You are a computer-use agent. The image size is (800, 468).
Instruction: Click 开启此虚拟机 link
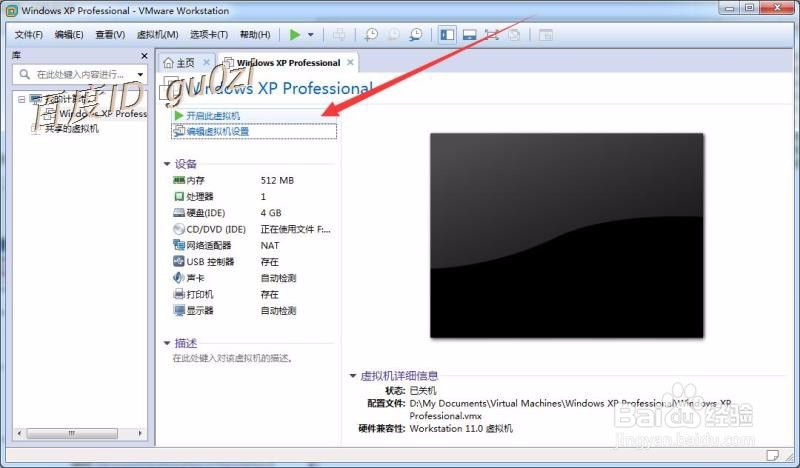click(x=213, y=116)
